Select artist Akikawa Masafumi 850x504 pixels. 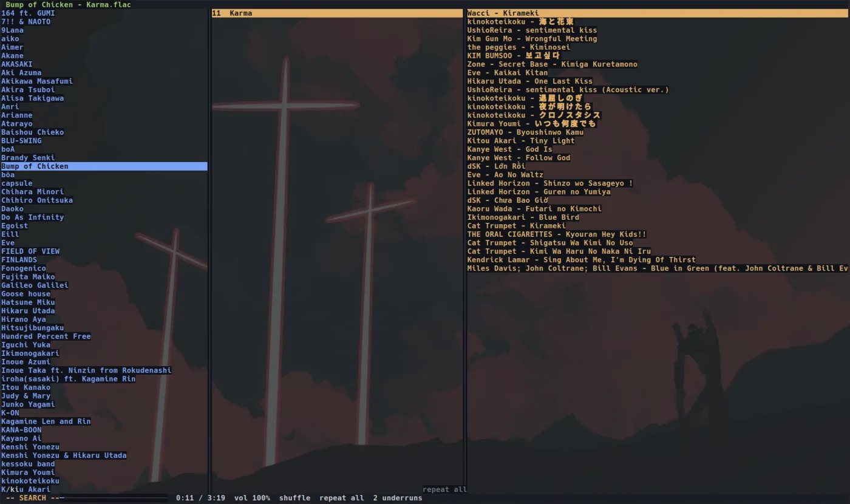(x=37, y=81)
